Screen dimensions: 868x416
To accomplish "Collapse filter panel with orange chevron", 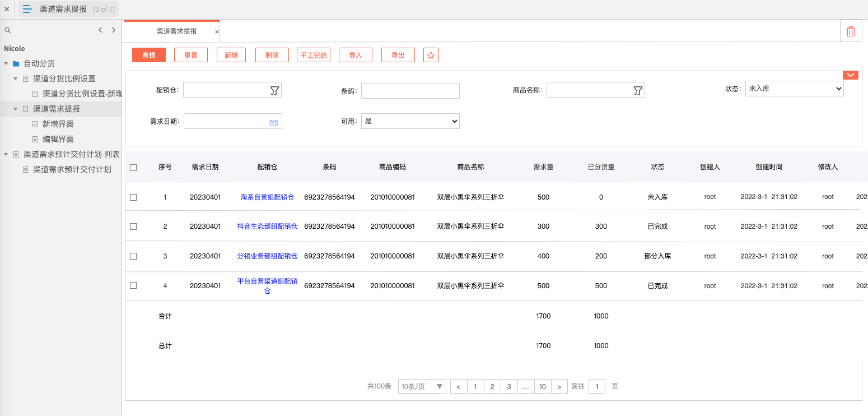I will [851, 75].
